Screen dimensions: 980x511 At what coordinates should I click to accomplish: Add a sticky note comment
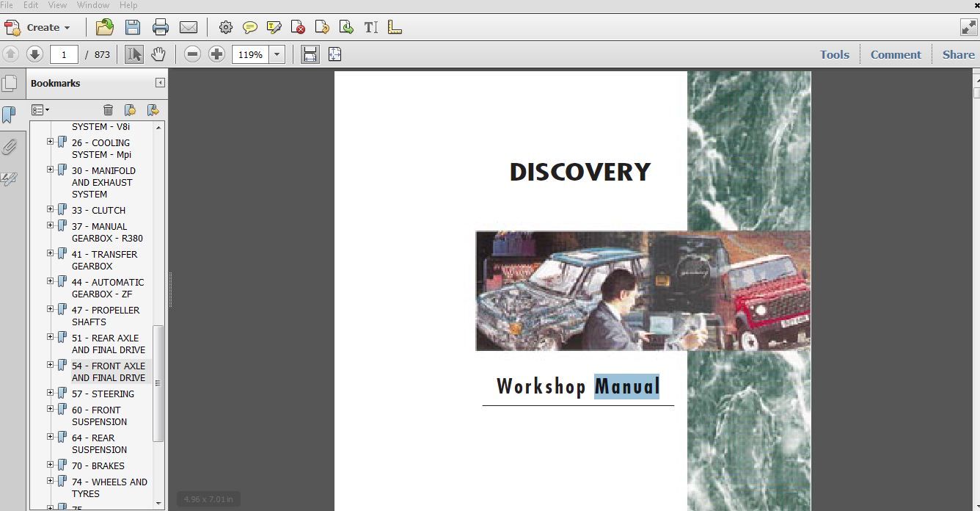tap(250, 28)
